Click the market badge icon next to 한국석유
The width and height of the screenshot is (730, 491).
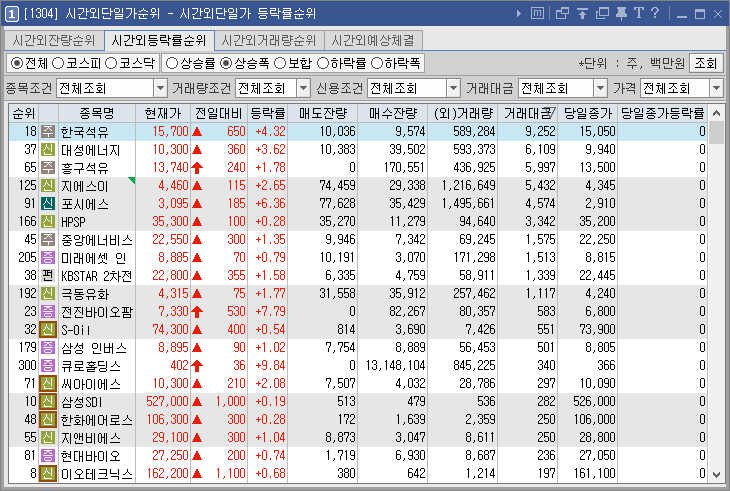tap(48, 132)
